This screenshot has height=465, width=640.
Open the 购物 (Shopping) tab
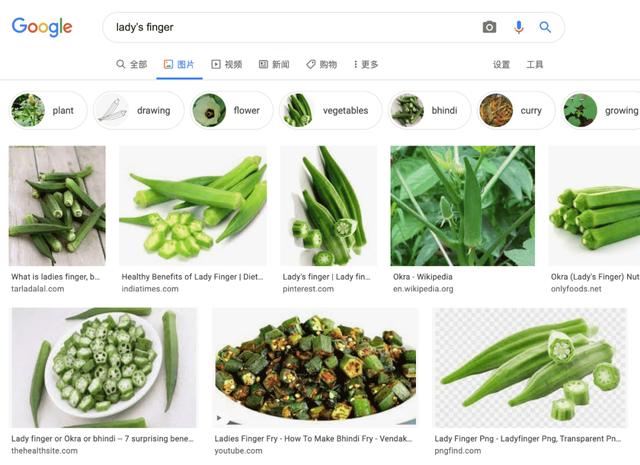tap(322, 65)
